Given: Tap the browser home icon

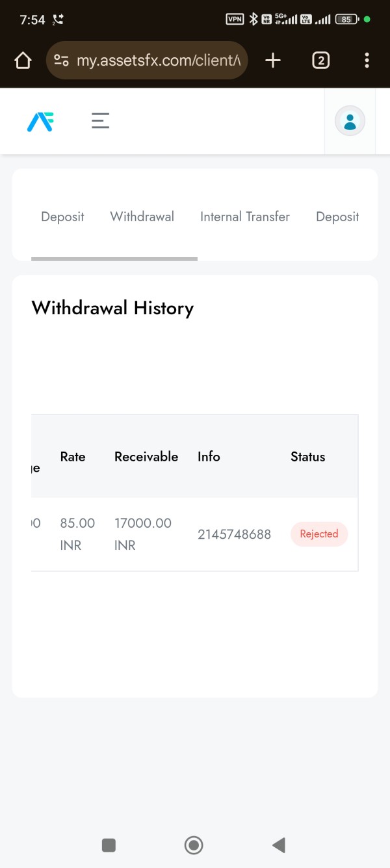Looking at the screenshot, I should [23, 61].
